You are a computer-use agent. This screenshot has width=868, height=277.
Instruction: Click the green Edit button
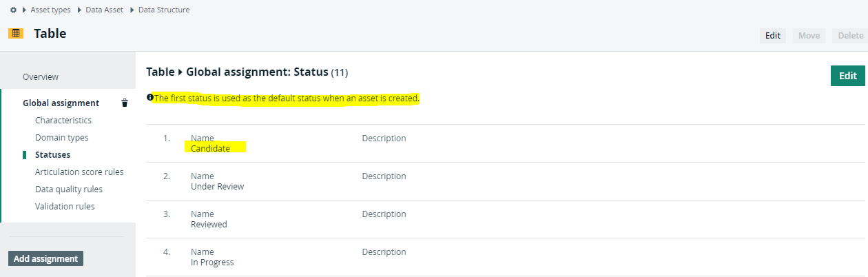click(847, 76)
